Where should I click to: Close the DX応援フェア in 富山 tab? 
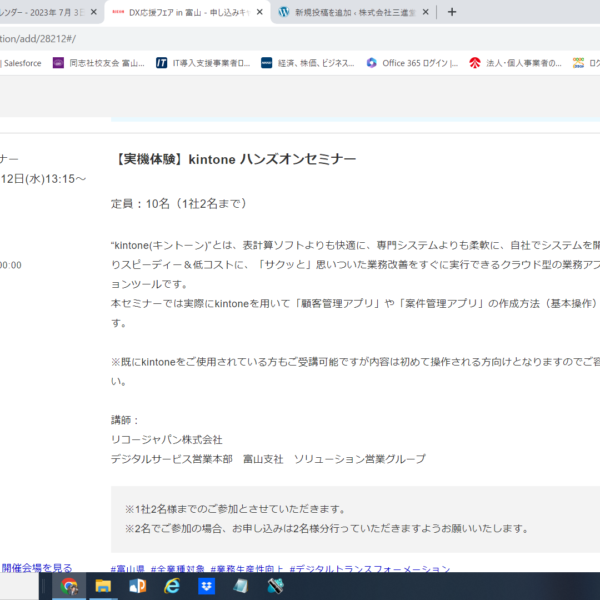pyautogui.click(x=259, y=12)
